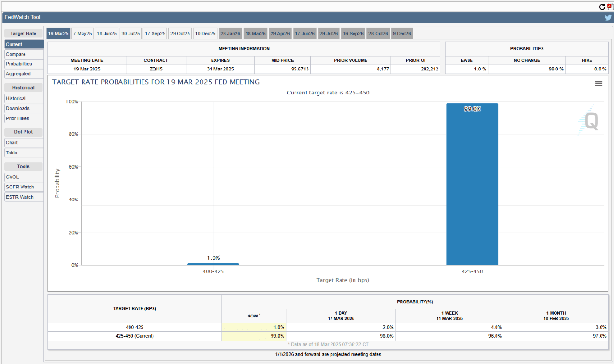Click the Twitter bird icon
Viewport: 614px width, 364px height.
click(x=608, y=17)
